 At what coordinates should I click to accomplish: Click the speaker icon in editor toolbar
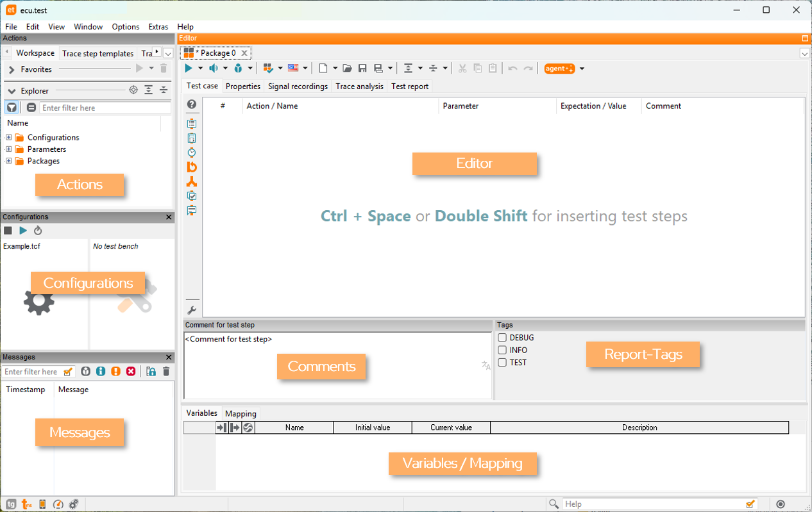(214, 68)
